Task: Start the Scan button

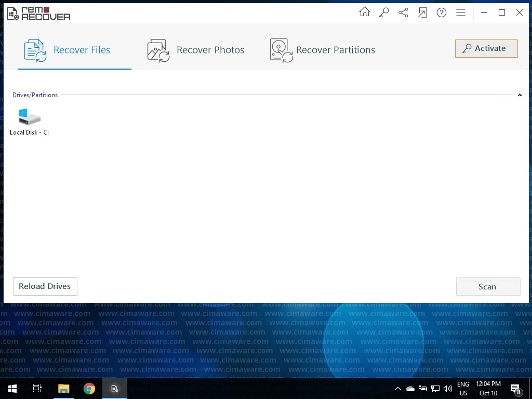Action: coord(488,287)
